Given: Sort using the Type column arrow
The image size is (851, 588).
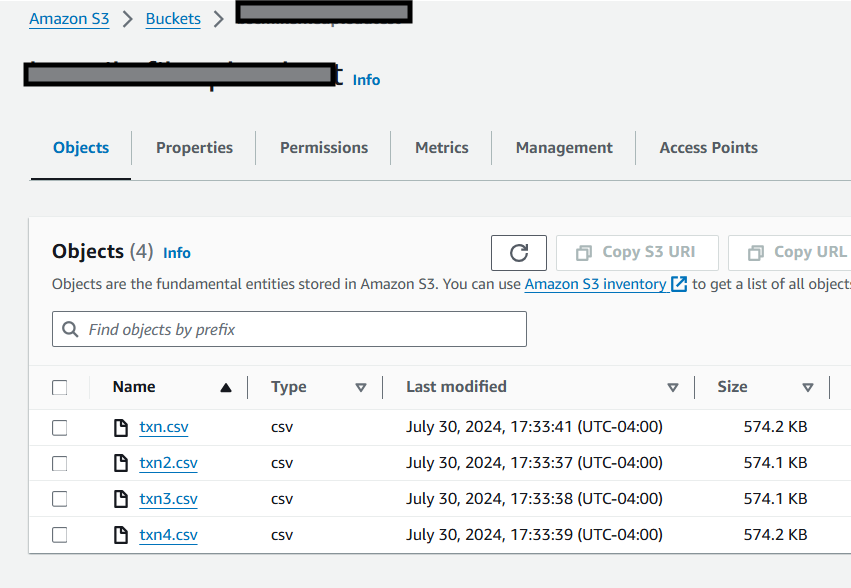Looking at the screenshot, I should pos(360,388).
